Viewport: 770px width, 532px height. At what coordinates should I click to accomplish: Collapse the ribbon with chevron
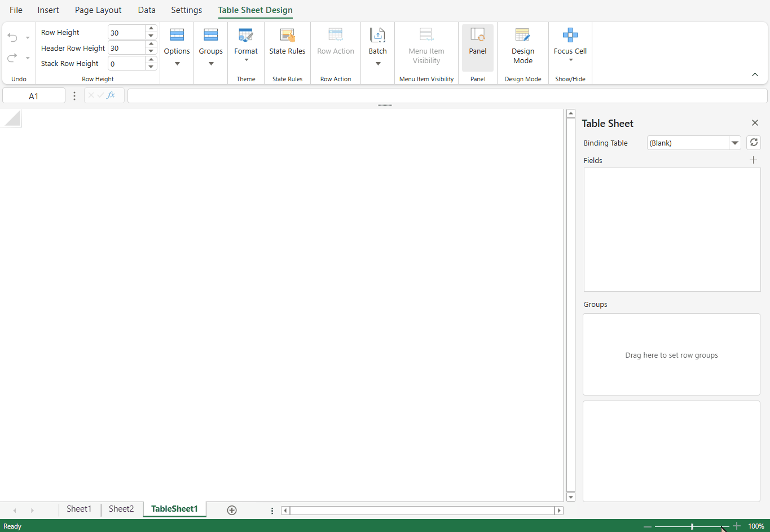tap(755, 75)
